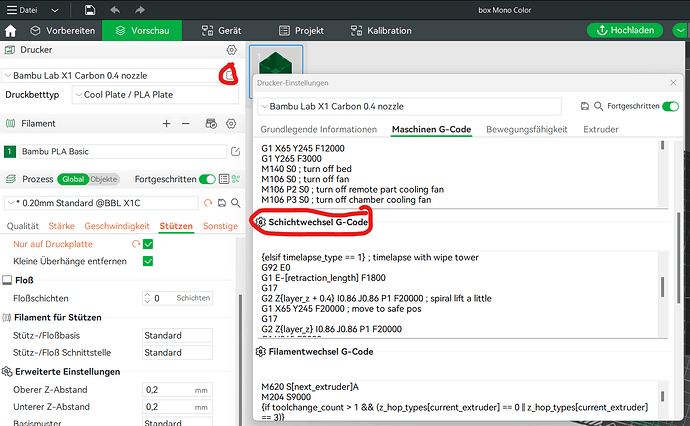Click the Floßschichten value field
Viewport: 690px width, 426px height.
(x=177, y=298)
